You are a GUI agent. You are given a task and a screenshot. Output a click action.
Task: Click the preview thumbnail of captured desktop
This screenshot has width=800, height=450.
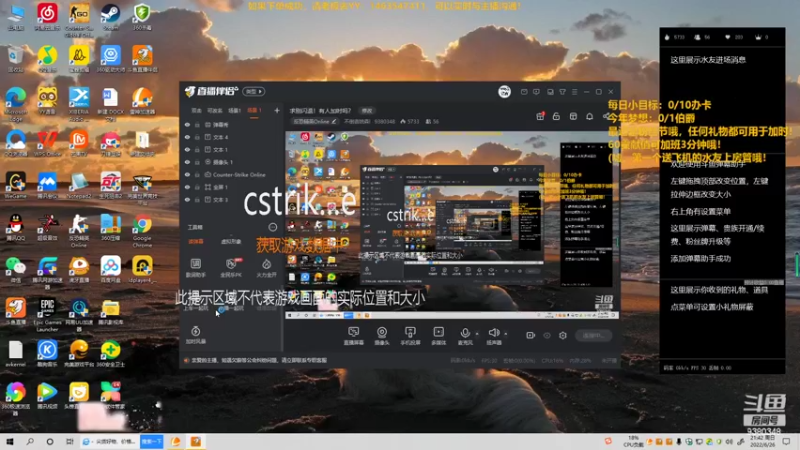pyautogui.click(x=452, y=225)
